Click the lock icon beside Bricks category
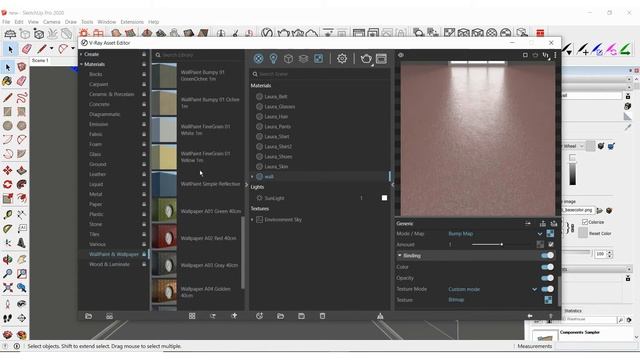The height and width of the screenshot is (360, 640). (144, 74)
